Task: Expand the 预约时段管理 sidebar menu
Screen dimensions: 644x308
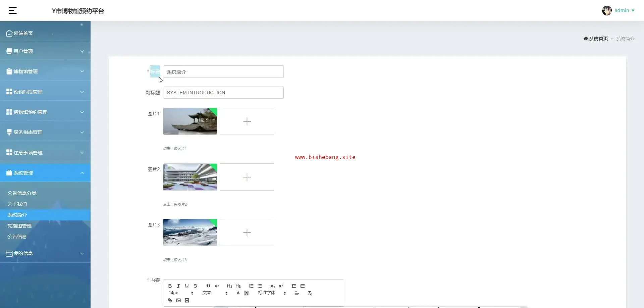Action: [x=45, y=92]
